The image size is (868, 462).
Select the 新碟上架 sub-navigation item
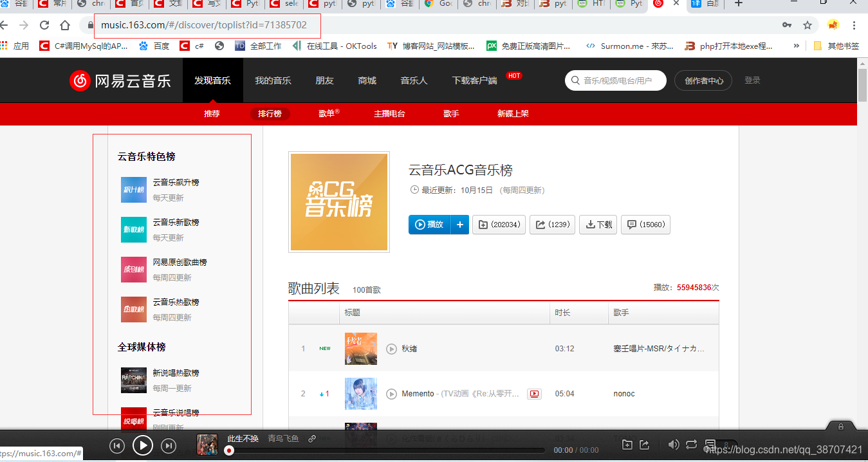513,114
